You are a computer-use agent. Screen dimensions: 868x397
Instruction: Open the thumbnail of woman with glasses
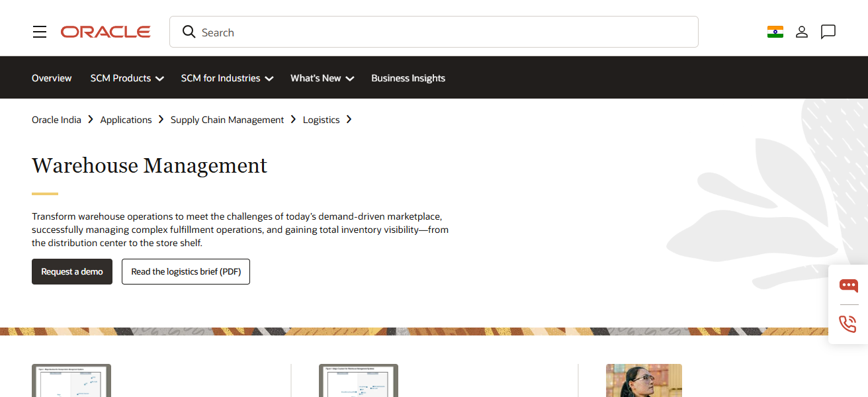click(x=644, y=380)
